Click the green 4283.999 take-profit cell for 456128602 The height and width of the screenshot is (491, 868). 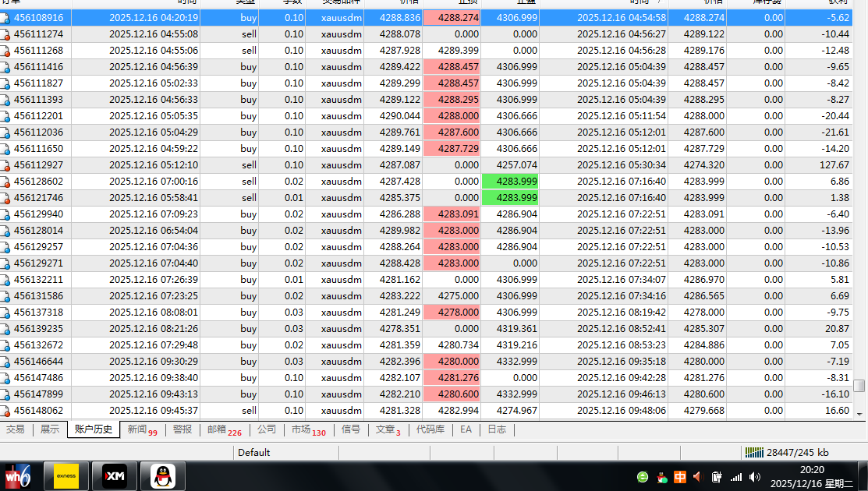click(x=509, y=182)
